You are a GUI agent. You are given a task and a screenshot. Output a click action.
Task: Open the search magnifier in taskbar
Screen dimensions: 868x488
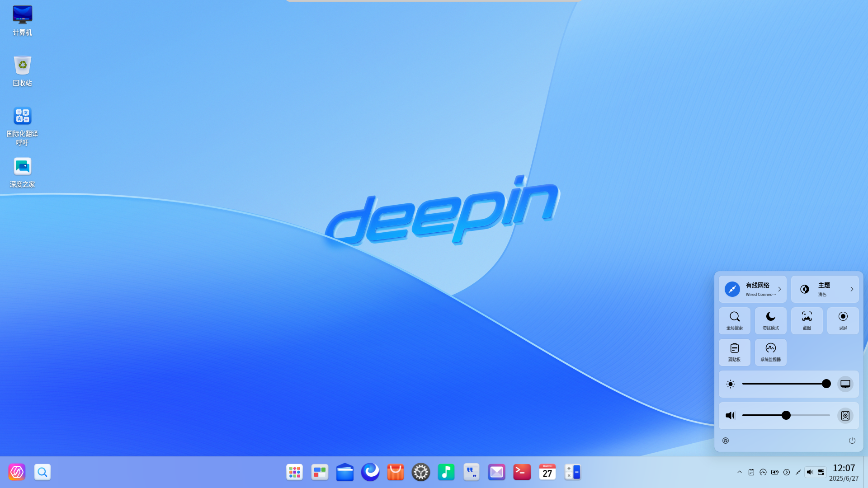click(x=42, y=472)
